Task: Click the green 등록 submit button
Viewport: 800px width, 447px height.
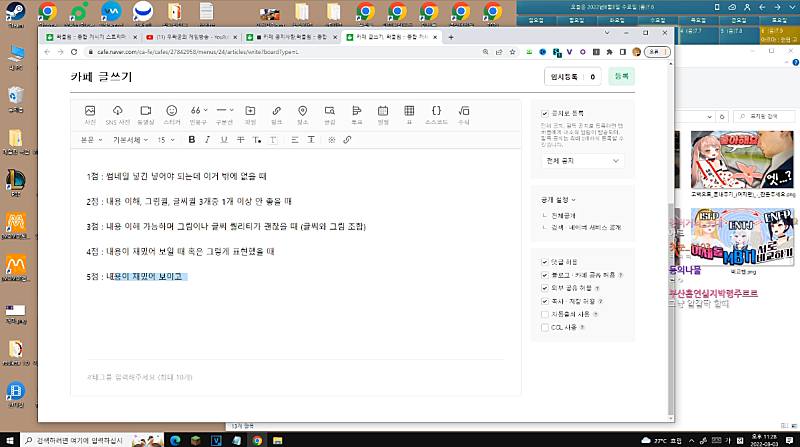Action: tap(621, 76)
